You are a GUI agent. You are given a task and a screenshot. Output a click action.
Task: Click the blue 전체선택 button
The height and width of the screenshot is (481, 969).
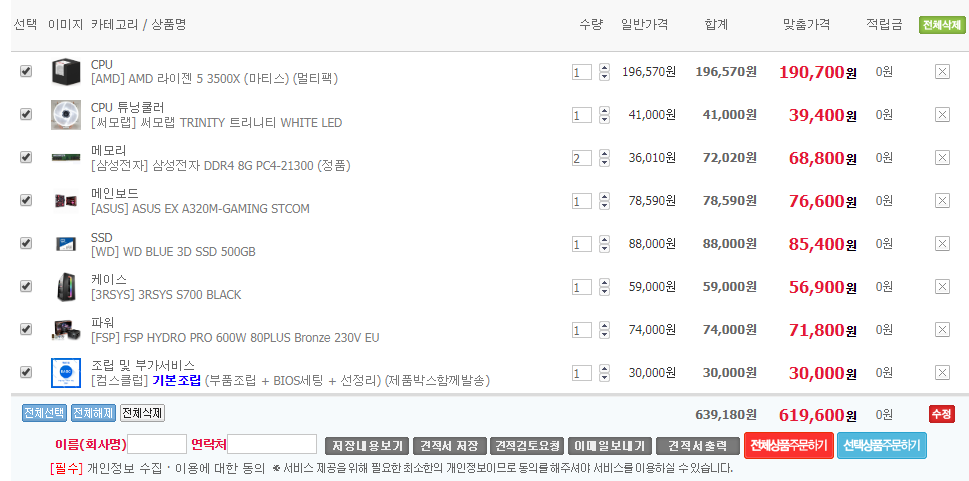44,413
